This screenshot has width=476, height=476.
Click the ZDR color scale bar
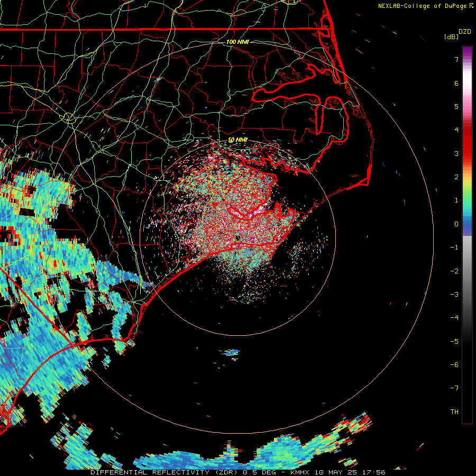[467, 235]
